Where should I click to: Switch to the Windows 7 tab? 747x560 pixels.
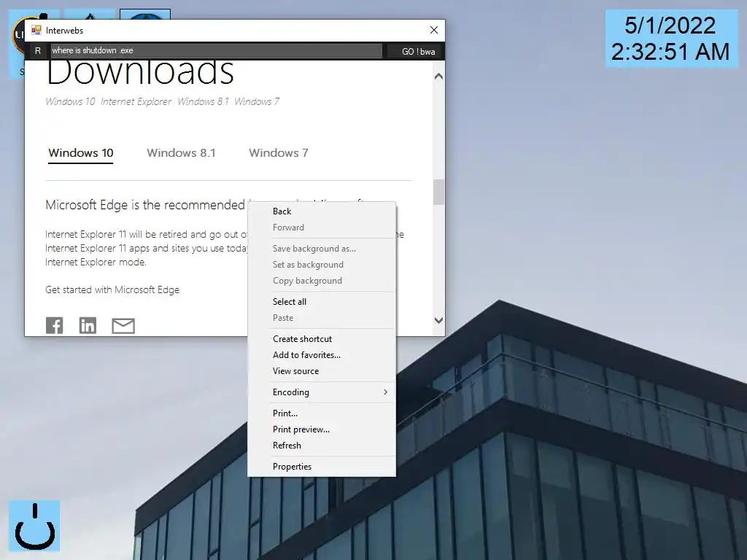click(x=279, y=153)
